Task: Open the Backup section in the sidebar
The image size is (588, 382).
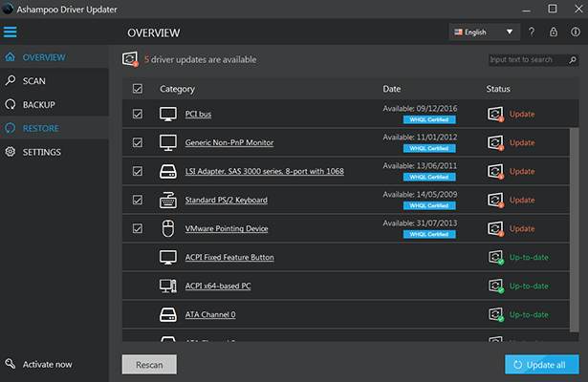Action: click(x=38, y=104)
